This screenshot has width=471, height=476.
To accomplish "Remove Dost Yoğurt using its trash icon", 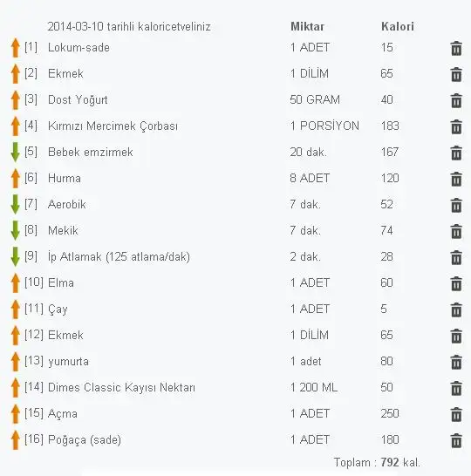I will (x=456, y=101).
